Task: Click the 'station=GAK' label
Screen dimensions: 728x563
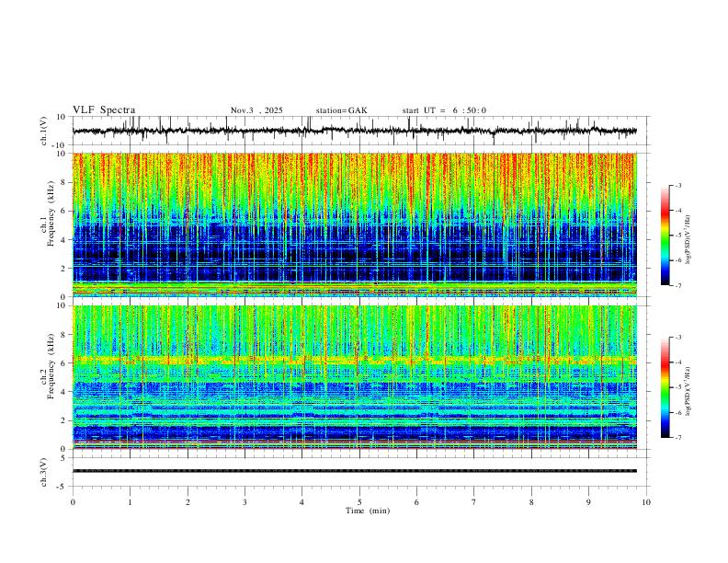Action: coord(342,110)
